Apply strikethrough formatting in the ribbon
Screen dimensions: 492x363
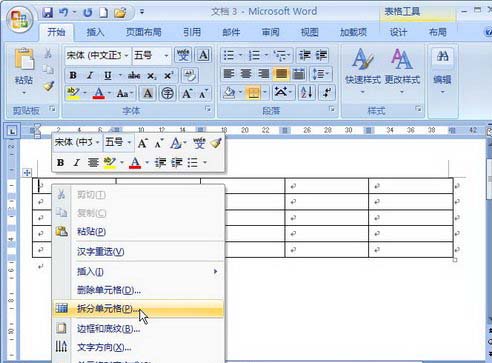[134, 76]
